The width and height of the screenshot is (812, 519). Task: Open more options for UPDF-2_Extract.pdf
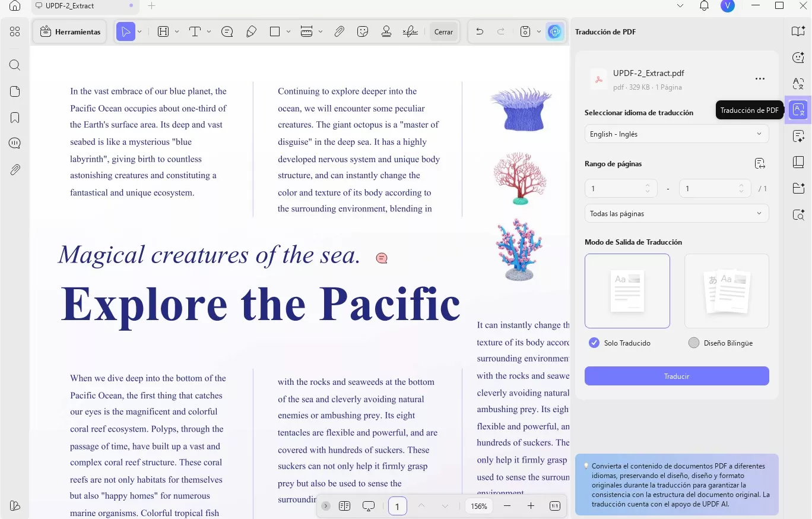pyautogui.click(x=760, y=79)
